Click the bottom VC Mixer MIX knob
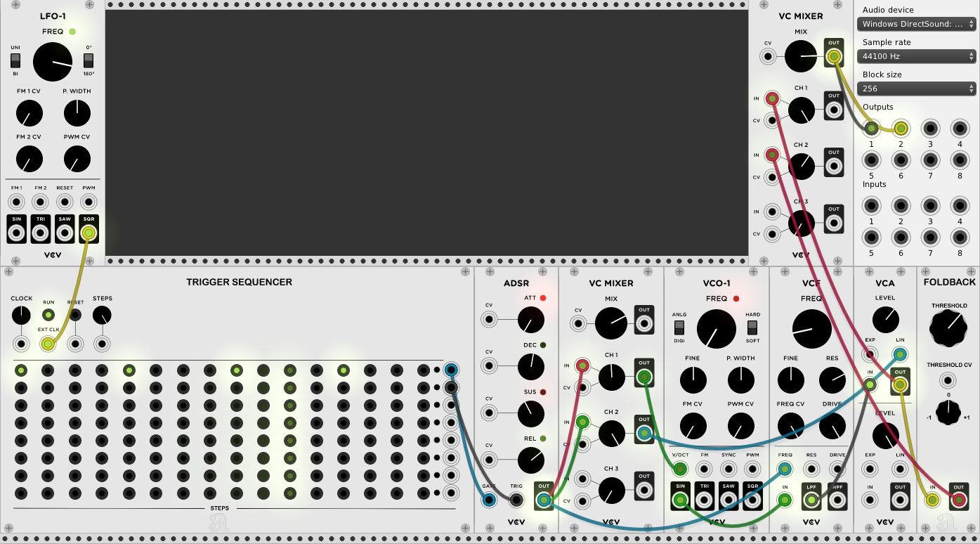Screen dimensions: 980x544 (611, 323)
